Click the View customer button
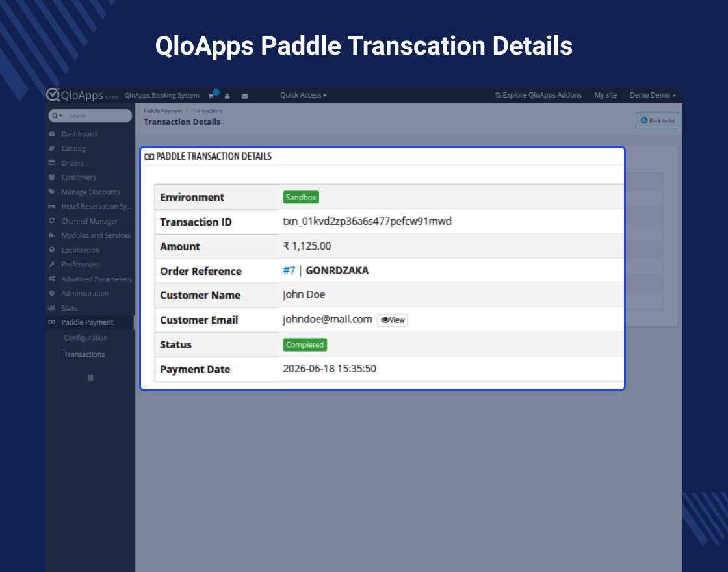This screenshot has width=728, height=572. 393,320
